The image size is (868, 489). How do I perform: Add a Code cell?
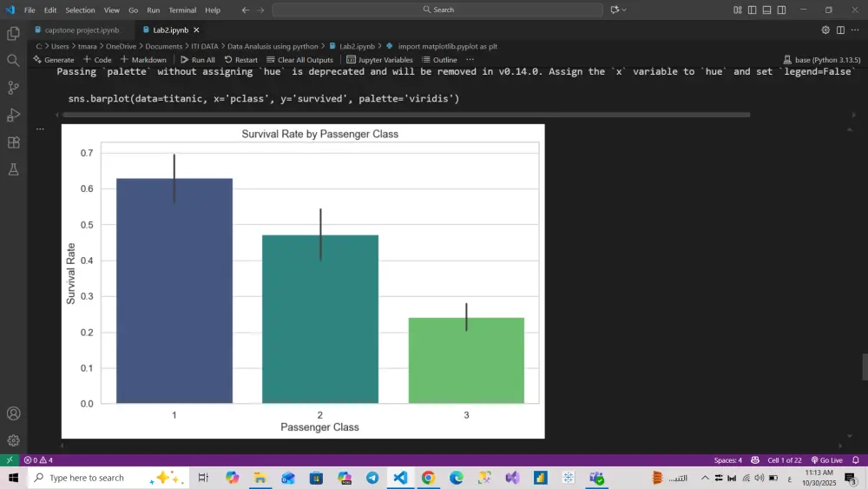click(97, 60)
